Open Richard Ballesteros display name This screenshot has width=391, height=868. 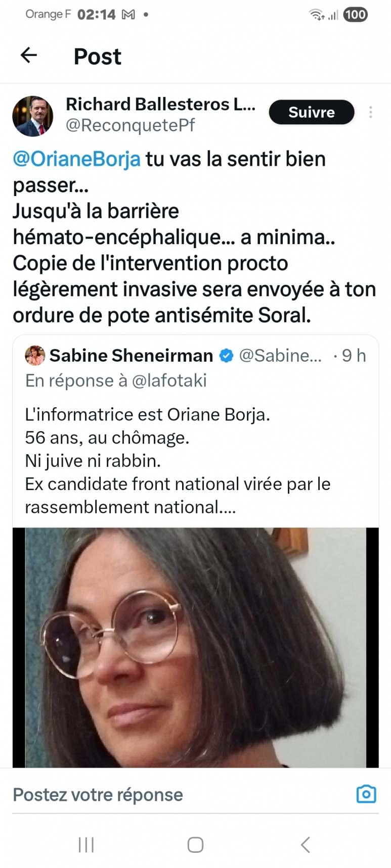pos(160,104)
